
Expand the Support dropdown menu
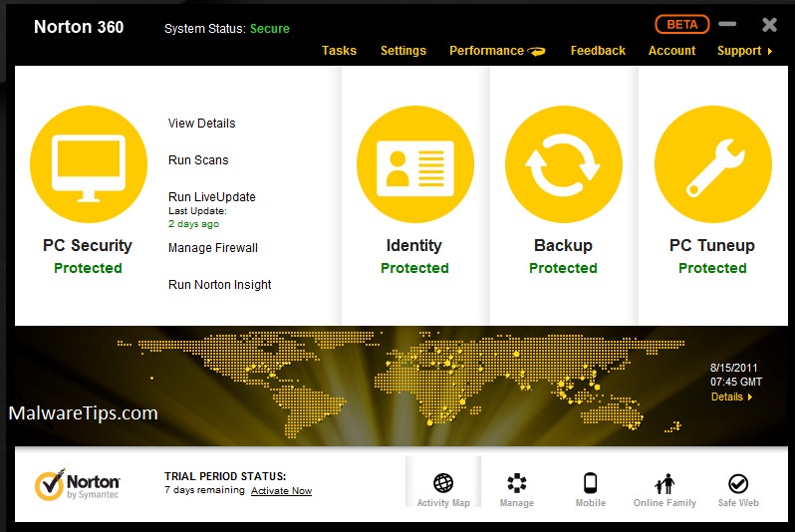(744, 51)
